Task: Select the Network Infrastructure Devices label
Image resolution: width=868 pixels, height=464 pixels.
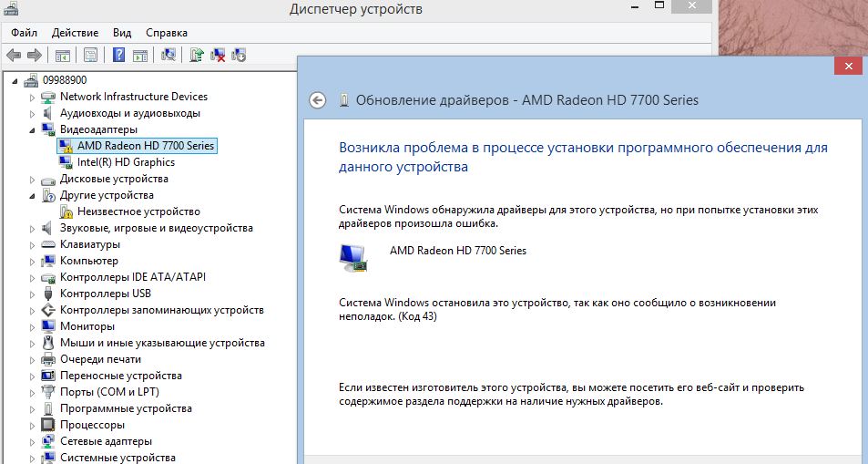Action: click(x=134, y=97)
